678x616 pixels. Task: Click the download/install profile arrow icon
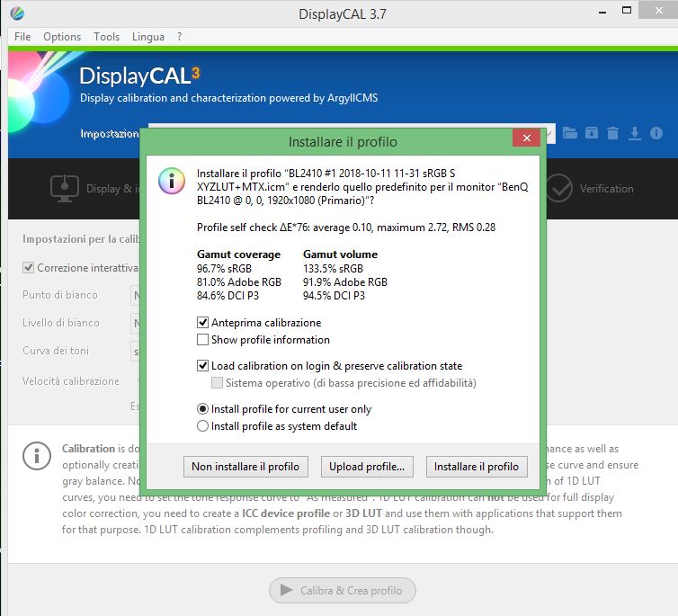635,133
